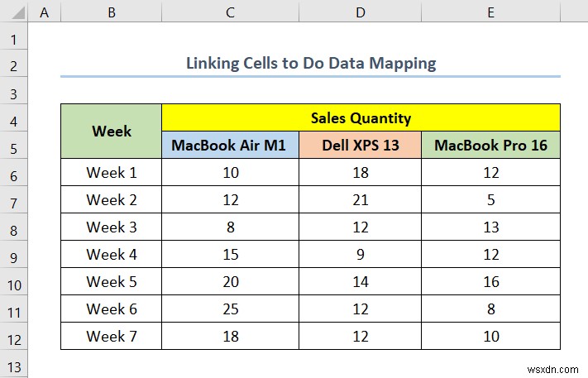588x378 pixels.
Task: Select Week 5 MacBook Pro 16 value 16
Action: coord(491,281)
